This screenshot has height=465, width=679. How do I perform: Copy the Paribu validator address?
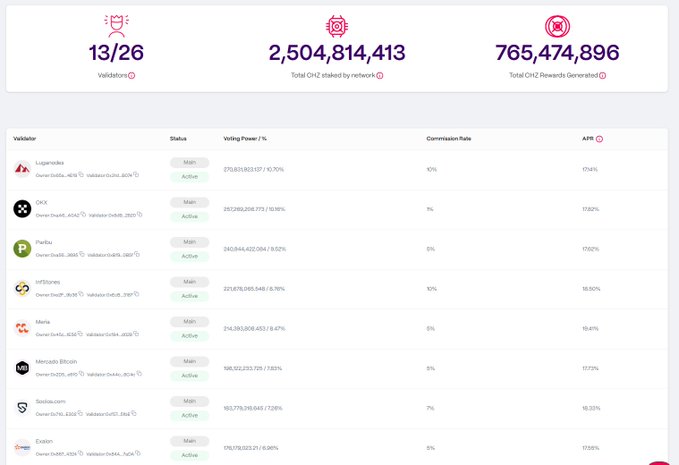pyautogui.click(x=136, y=255)
